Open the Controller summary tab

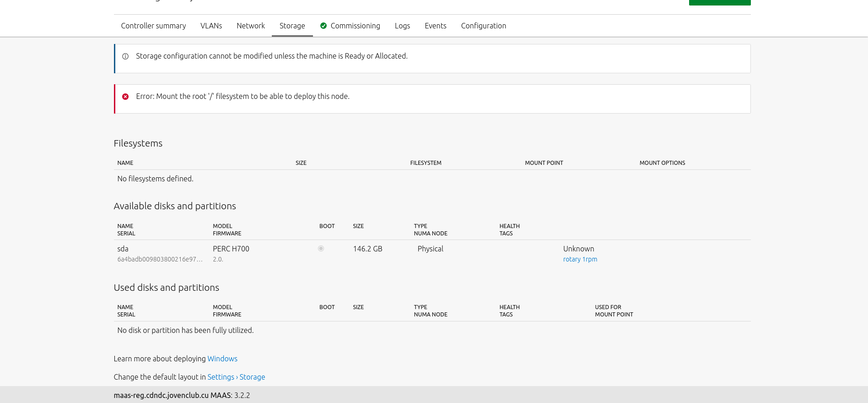(x=153, y=26)
